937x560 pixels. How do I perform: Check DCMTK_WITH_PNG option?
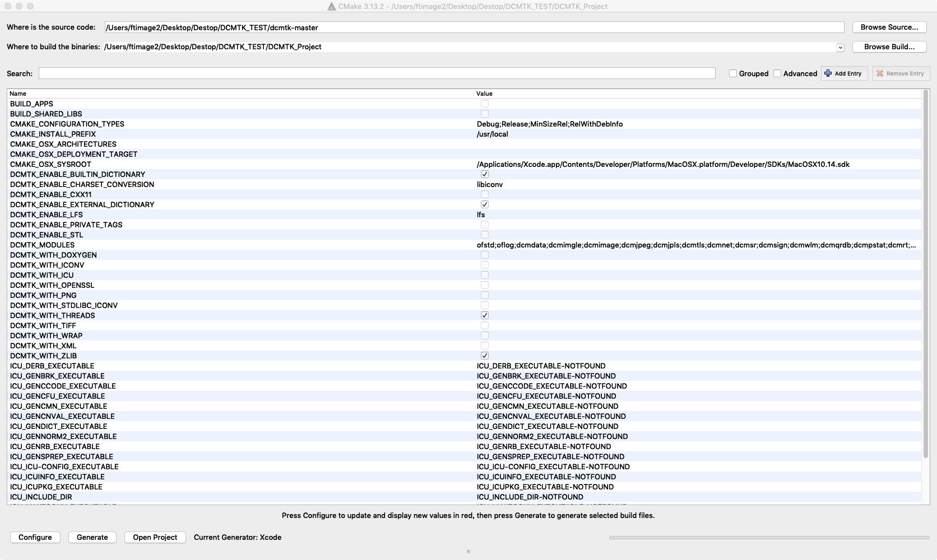pos(485,295)
